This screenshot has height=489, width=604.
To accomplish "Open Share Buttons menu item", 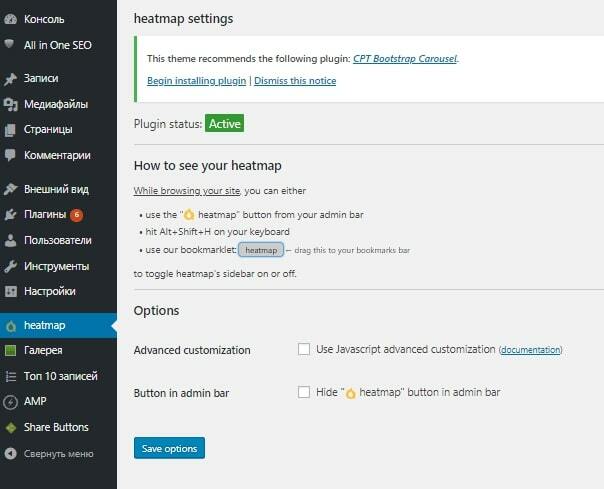I will [x=58, y=427].
